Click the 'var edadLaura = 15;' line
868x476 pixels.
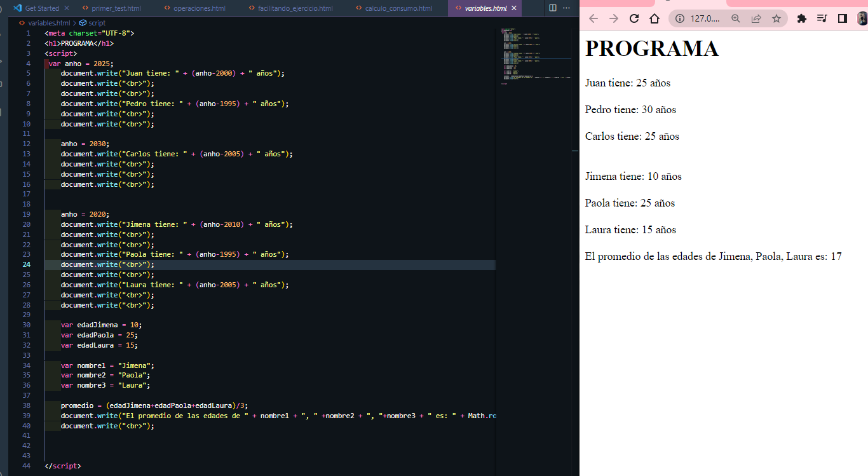tap(99, 345)
